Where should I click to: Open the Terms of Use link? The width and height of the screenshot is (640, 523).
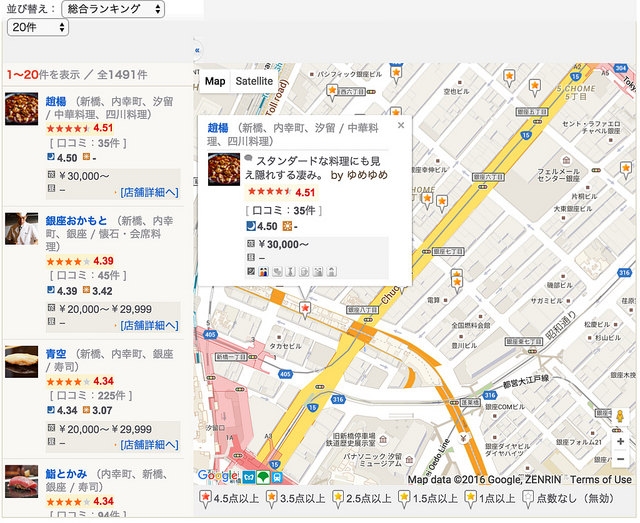(601, 480)
